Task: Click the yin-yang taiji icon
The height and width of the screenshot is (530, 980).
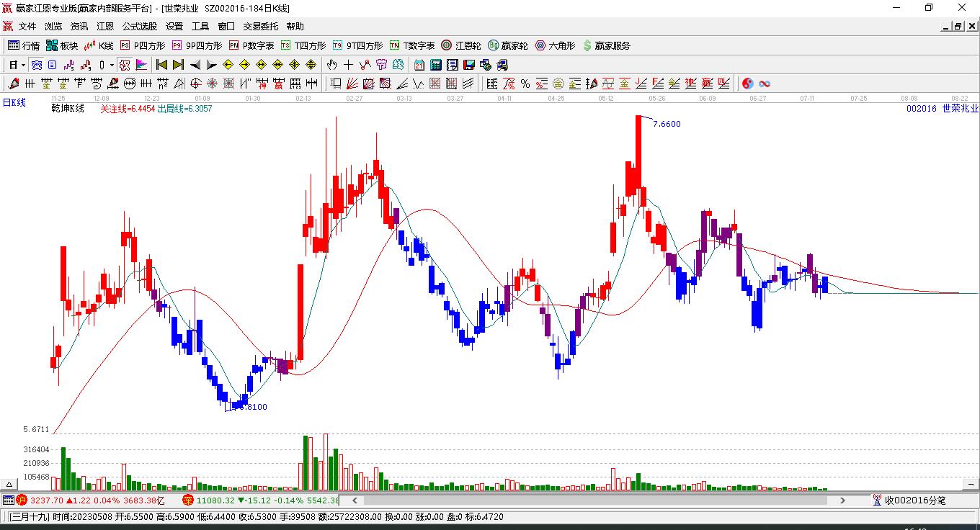Action: (x=747, y=84)
